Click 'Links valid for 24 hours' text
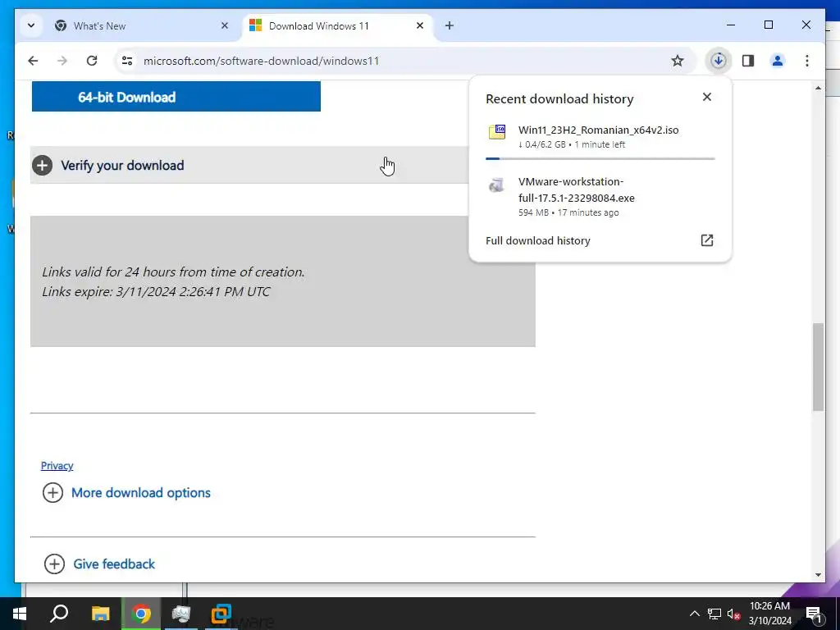Screen dimensions: 840x630 pyautogui.click(x=173, y=272)
